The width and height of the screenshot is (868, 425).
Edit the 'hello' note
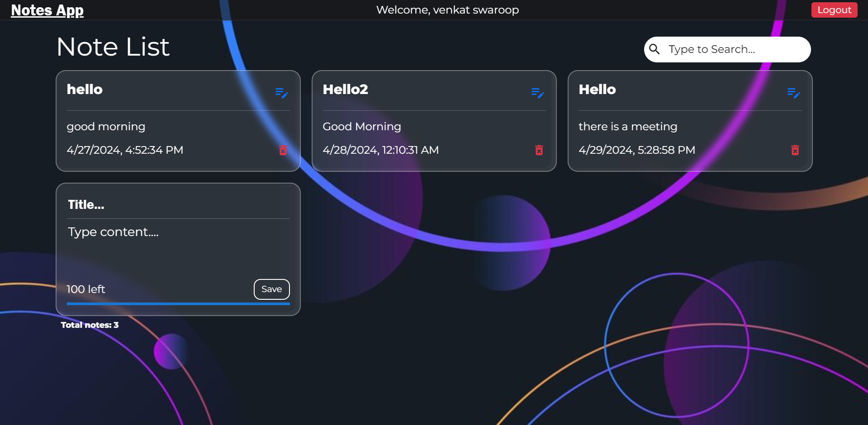(x=281, y=93)
